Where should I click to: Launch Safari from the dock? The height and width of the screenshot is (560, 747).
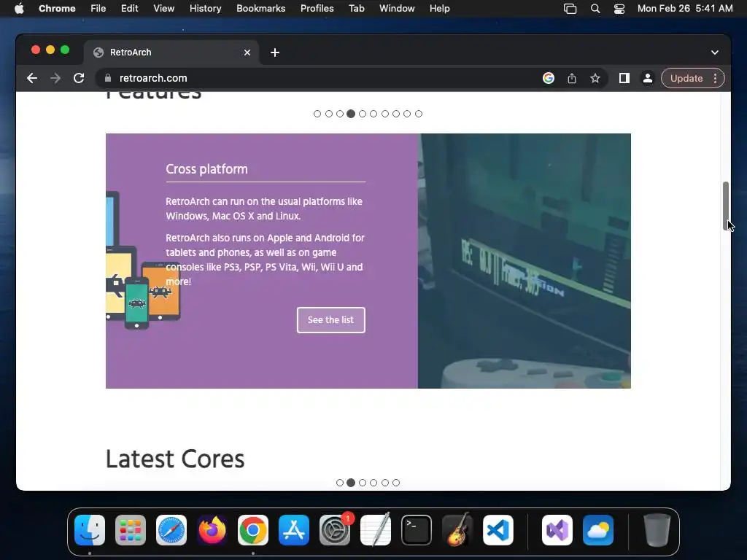click(171, 530)
